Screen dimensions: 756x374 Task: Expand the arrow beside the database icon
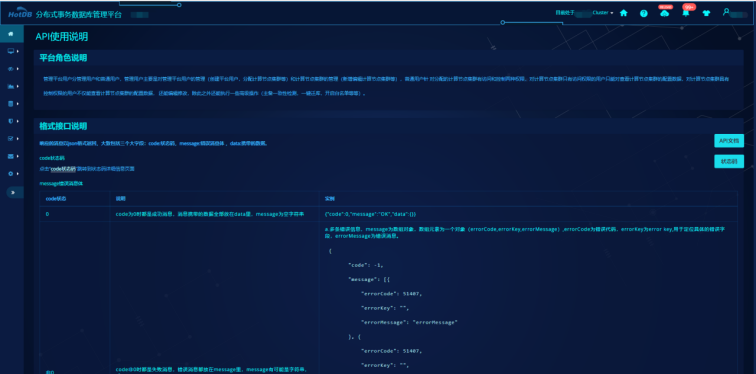[x=18, y=104]
